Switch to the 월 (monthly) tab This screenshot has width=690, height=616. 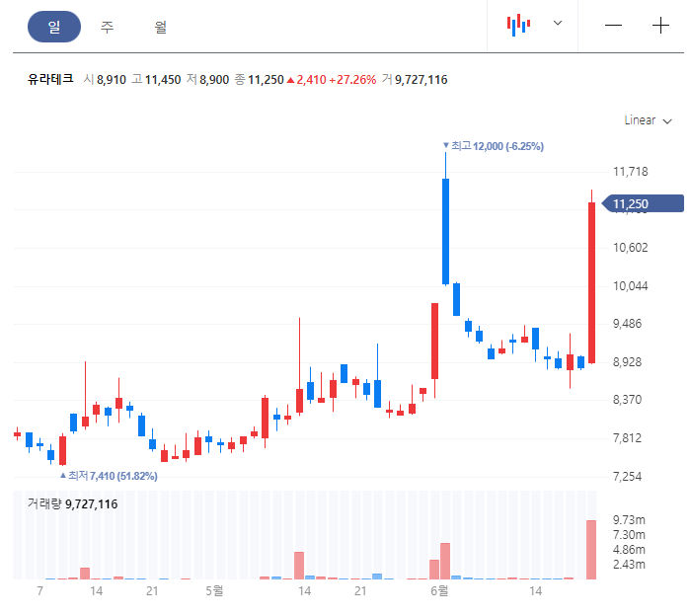point(160,27)
